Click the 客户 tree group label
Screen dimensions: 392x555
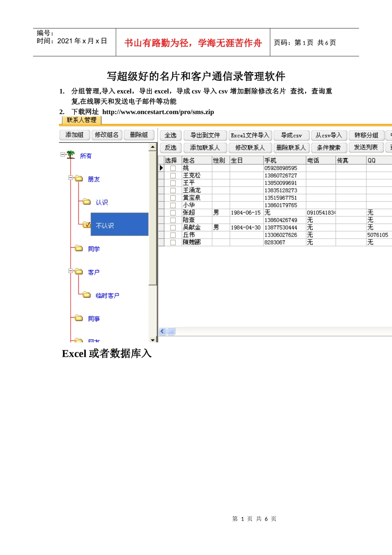coord(94,272)
